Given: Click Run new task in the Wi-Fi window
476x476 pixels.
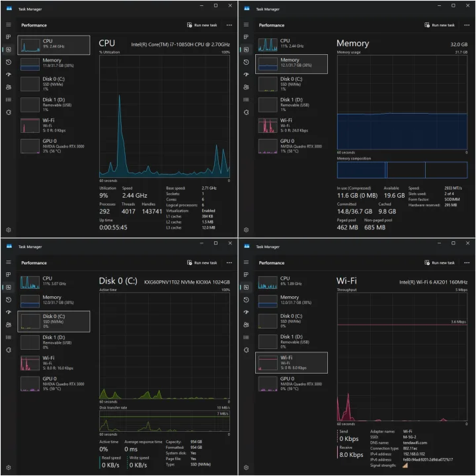Looking at the screenshot, I should 440,263.
